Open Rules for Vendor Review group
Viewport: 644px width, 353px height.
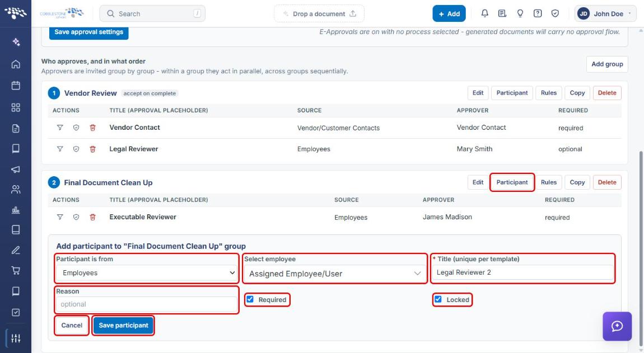549,93
